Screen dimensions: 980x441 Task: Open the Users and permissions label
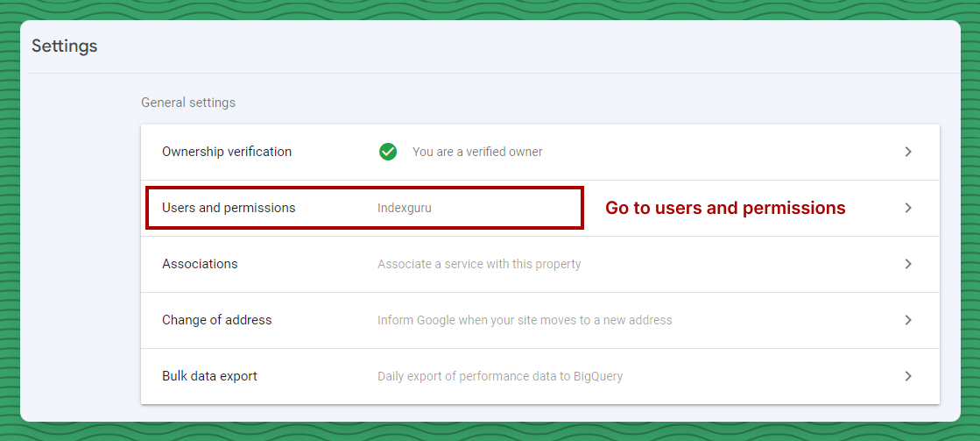click(229, 208)
